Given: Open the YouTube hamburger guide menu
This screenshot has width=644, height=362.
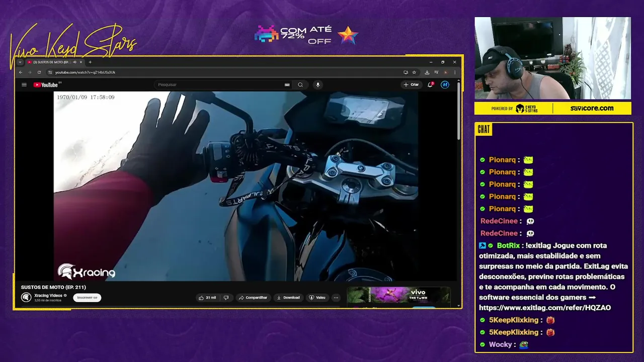Looking at the screenshot, I should [x=24, y=84].
